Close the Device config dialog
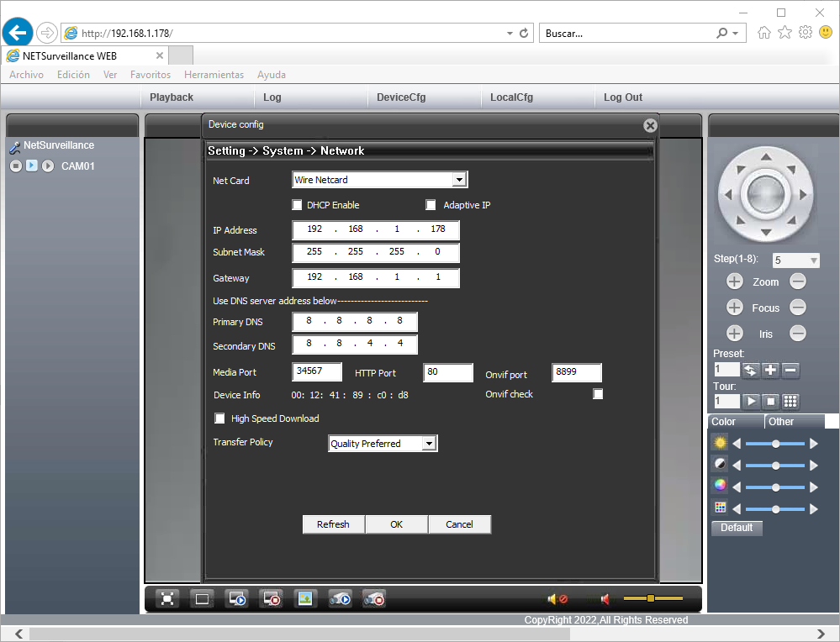This screenshot has height=642, width=840. click(x=650, y=125)
